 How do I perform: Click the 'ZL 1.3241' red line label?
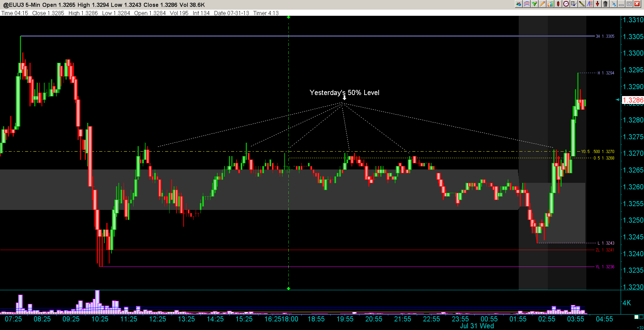click(605, 250)
